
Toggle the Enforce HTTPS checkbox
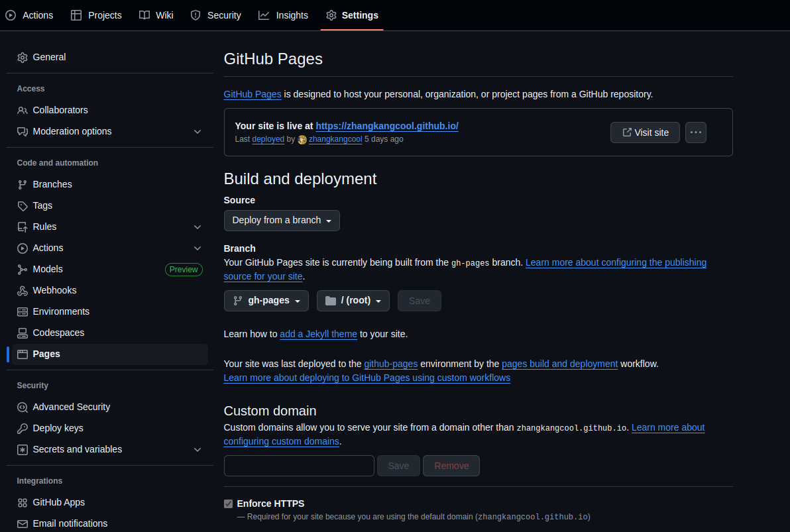coord(229,504)
